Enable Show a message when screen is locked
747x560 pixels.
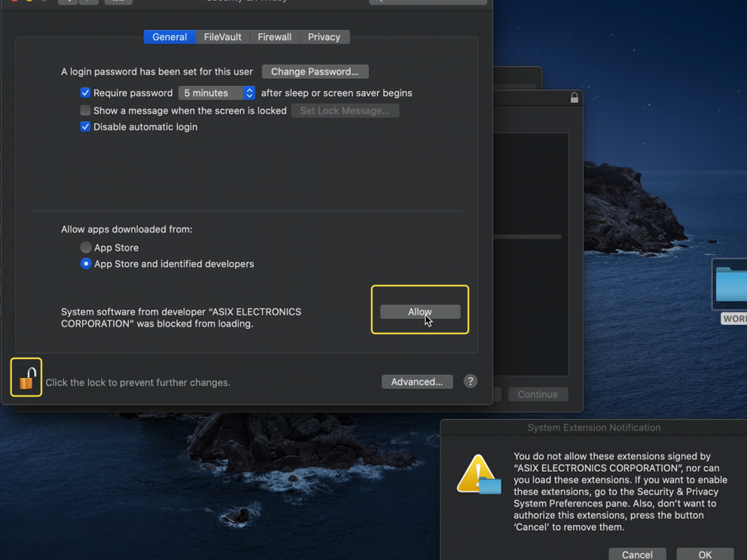point(86,110)
